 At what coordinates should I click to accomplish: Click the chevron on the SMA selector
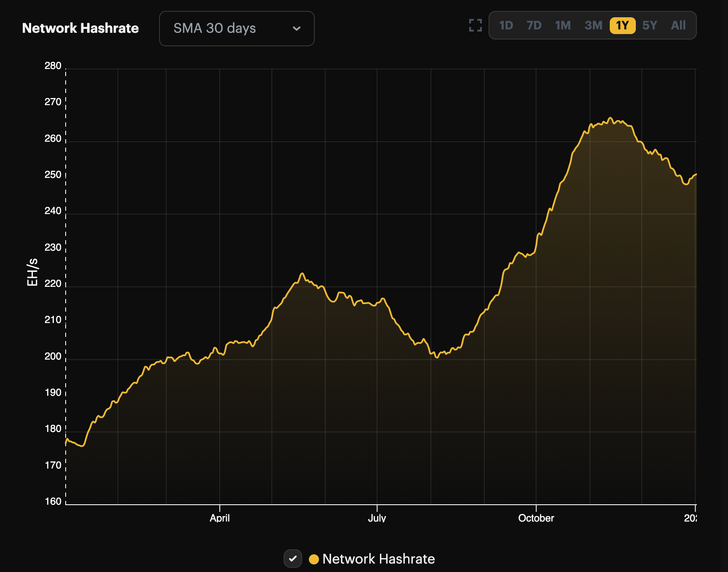pos(296,29)
